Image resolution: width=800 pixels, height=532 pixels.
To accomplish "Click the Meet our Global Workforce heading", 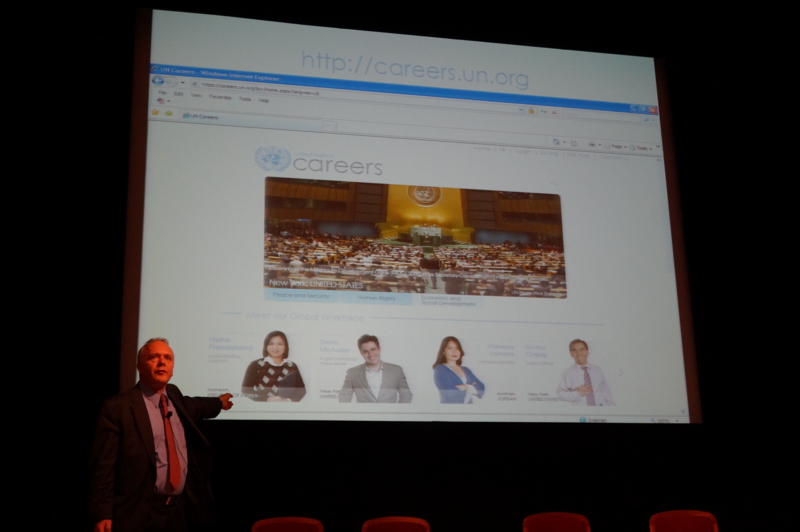I will (305, 316).
